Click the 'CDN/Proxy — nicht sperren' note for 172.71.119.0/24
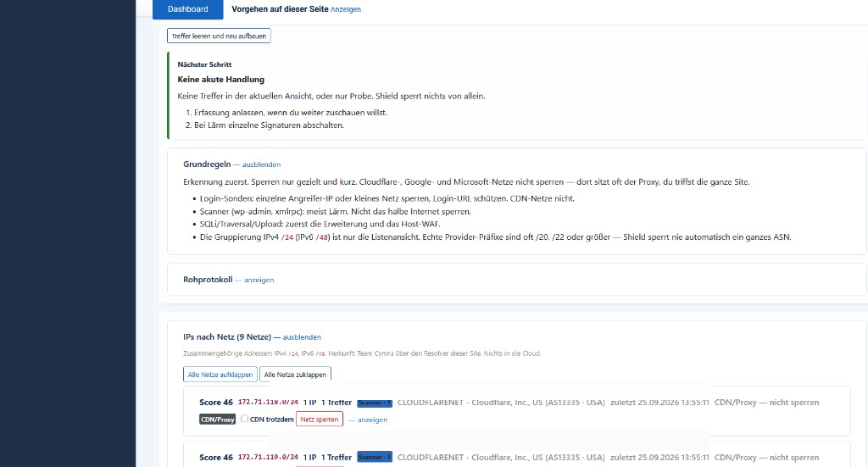 (x=766, y=458)
